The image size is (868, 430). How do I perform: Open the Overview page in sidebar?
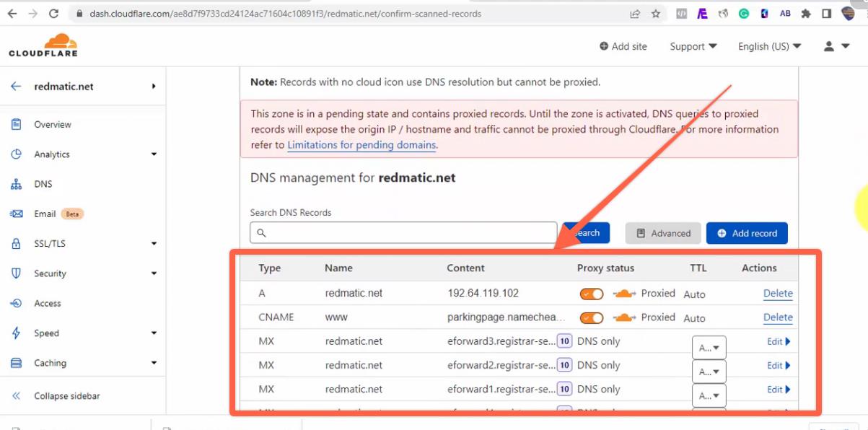53,124
